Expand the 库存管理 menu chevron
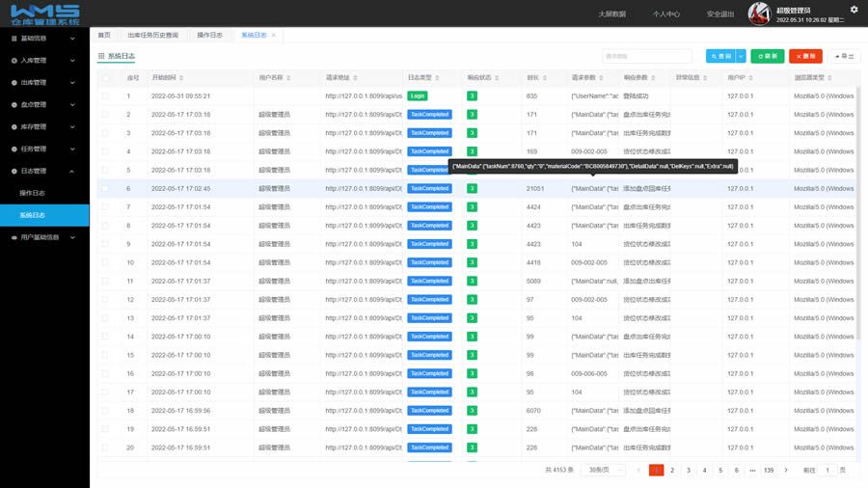 [72, 126]
